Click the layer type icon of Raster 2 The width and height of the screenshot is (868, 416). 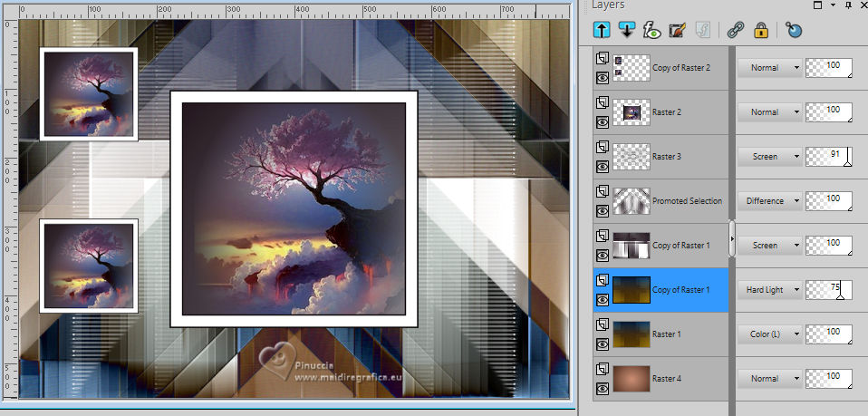pos(603,102)
